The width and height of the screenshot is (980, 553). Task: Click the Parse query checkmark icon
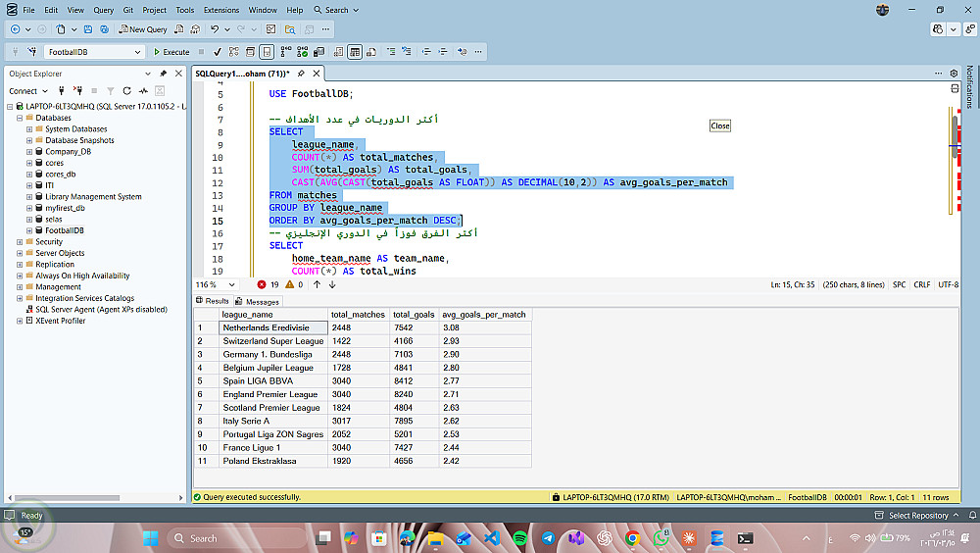pyautogui.click(x=218, y=52)
